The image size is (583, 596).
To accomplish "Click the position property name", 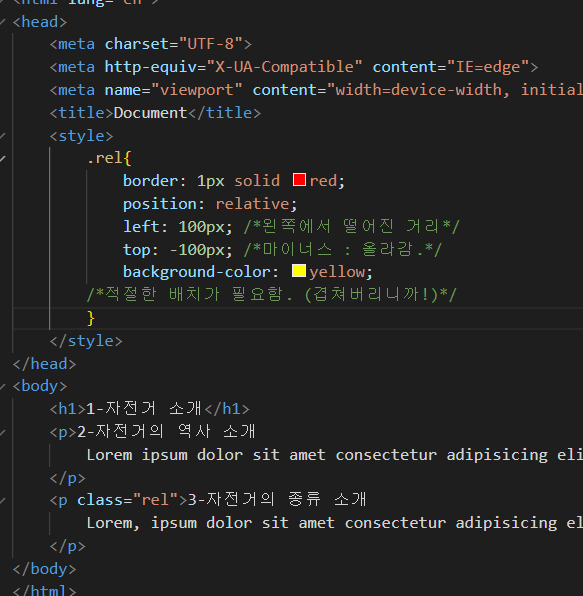I will pyautogui.click(x=159, y=204).
